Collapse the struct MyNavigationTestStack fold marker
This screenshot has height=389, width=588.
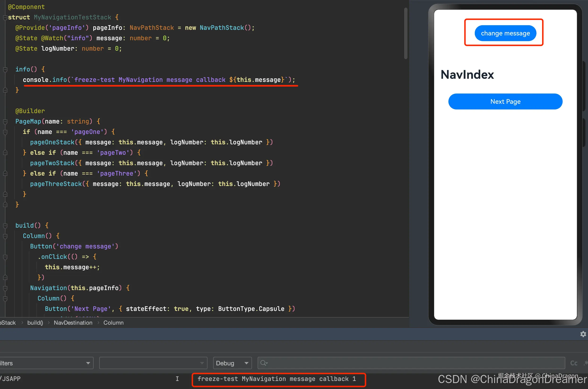tap(5, 17)
